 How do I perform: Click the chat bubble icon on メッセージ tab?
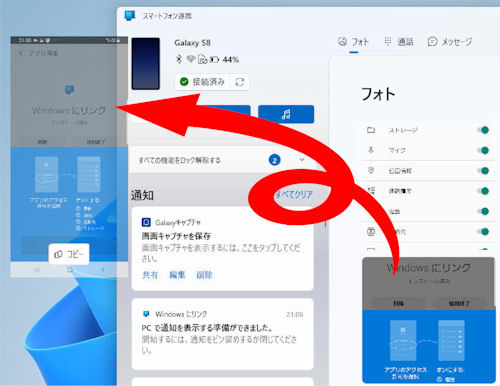coord(432,42)
